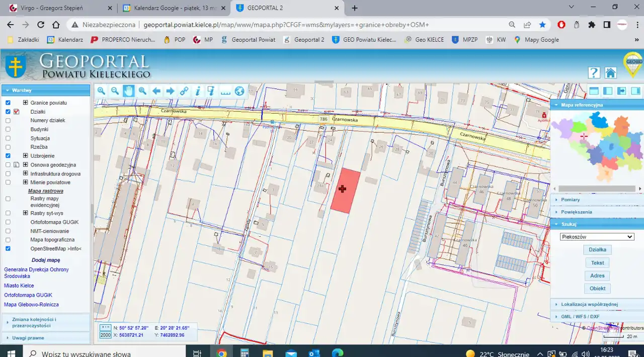Select the zoom in magnifier tool

coord(101,91)
